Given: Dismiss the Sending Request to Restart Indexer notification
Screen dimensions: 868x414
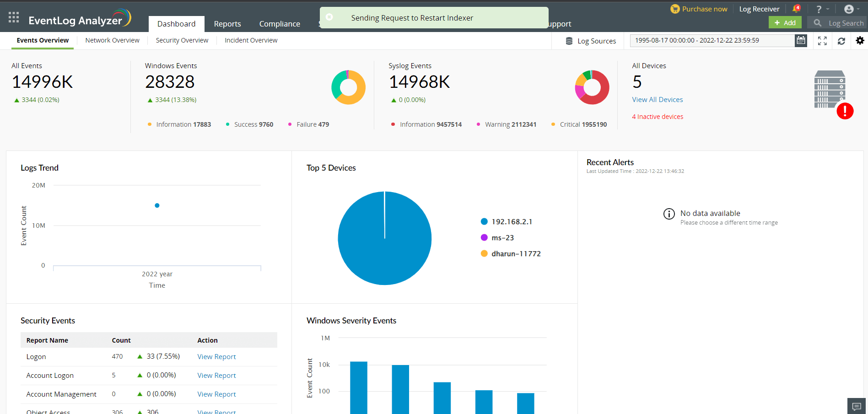Looking at the screenshot, I should pyautogui.click(x=329, y=17).
